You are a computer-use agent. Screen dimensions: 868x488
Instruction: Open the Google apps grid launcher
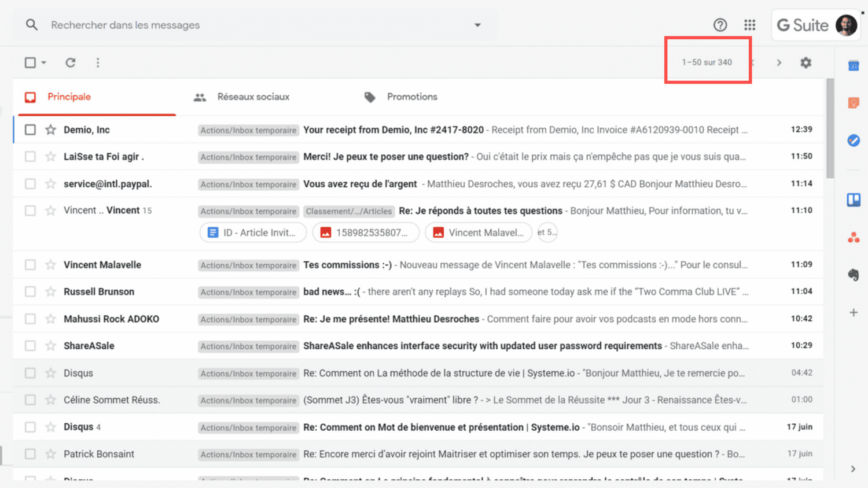750,25
